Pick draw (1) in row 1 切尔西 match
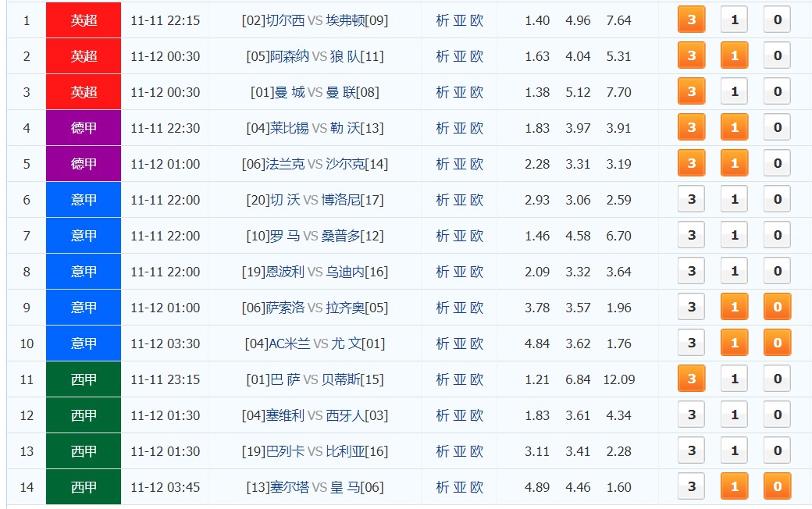Screen dimensions: 812x509 pyautogui.click(x=735, y=20)
